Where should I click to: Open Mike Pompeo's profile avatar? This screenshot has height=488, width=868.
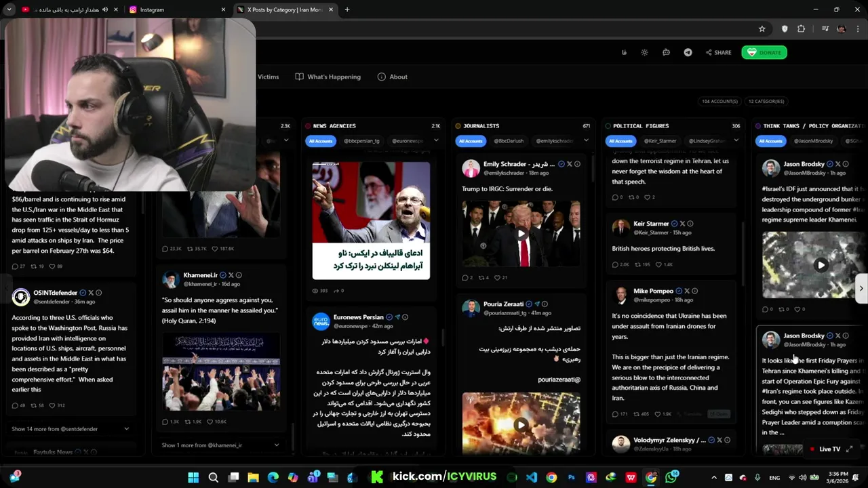(x=620, y=295)
